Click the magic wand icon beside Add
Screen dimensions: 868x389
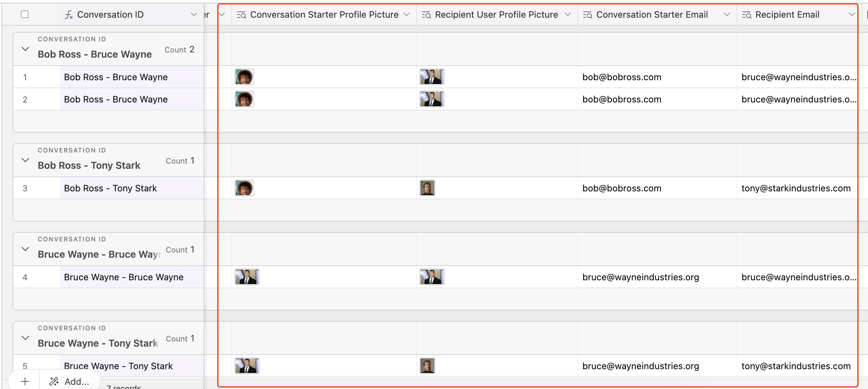click(x=54, y=381)
